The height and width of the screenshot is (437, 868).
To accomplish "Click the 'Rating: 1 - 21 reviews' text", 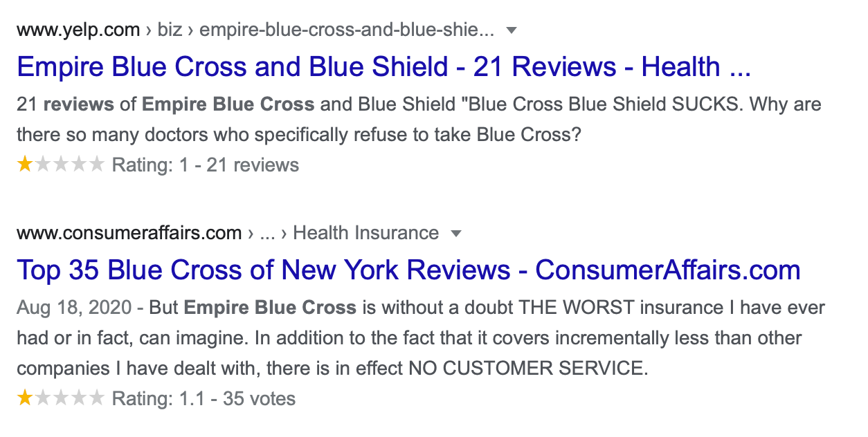I will pyautogui.click(x=206, y=165).
